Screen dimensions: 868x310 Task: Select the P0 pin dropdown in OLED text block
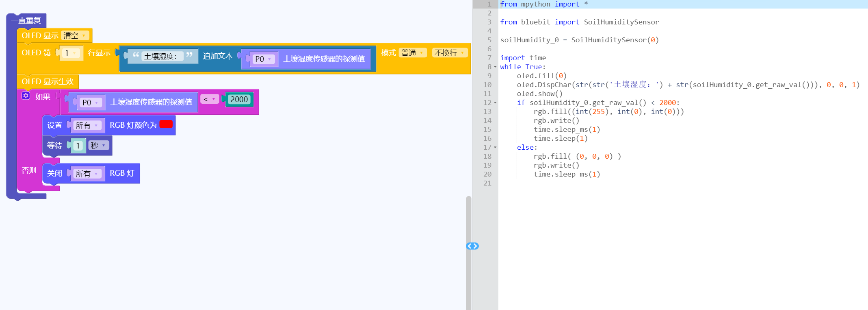click(x=263, y=59)
